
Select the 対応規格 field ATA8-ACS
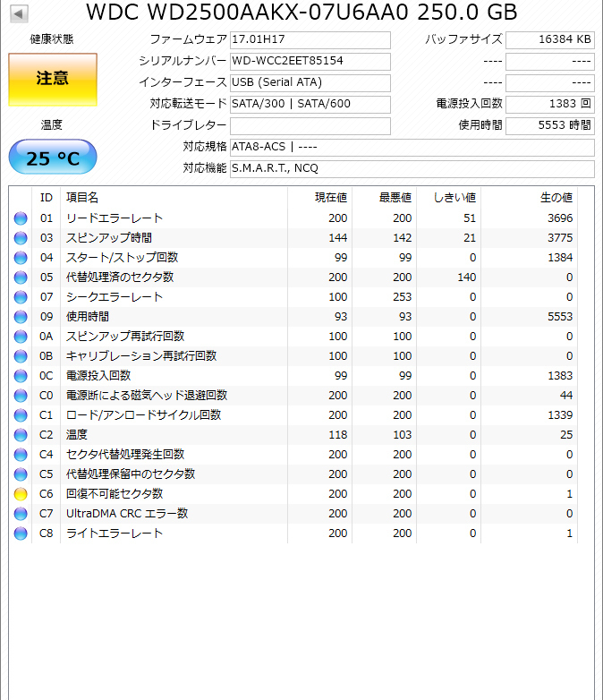(412, 147)
